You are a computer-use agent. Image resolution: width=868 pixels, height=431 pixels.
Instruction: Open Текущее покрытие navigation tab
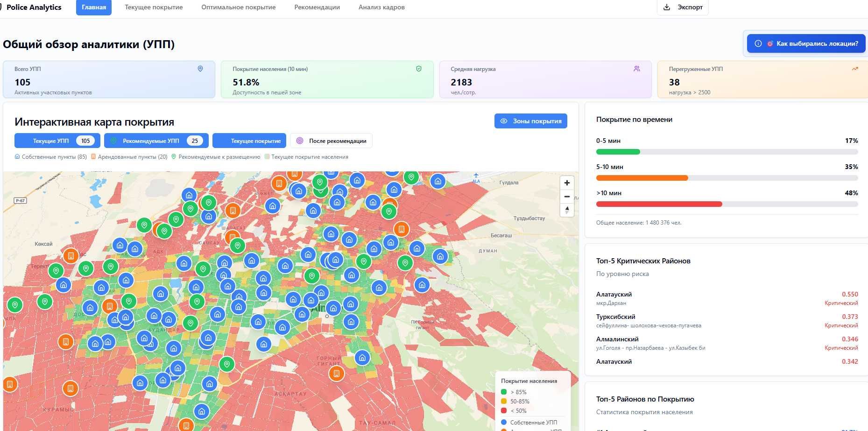coord(154,7)
